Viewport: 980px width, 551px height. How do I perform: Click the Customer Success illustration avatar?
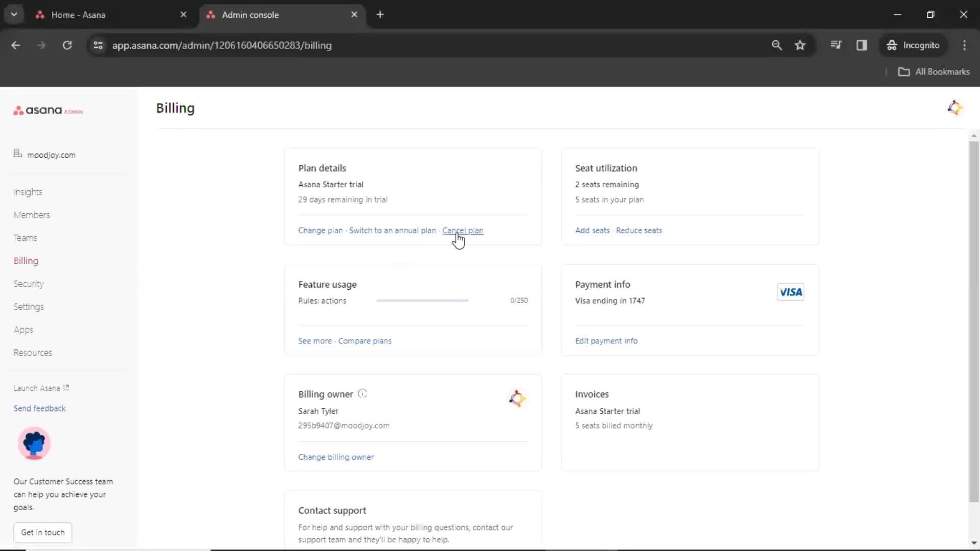[x=34, y=443]
